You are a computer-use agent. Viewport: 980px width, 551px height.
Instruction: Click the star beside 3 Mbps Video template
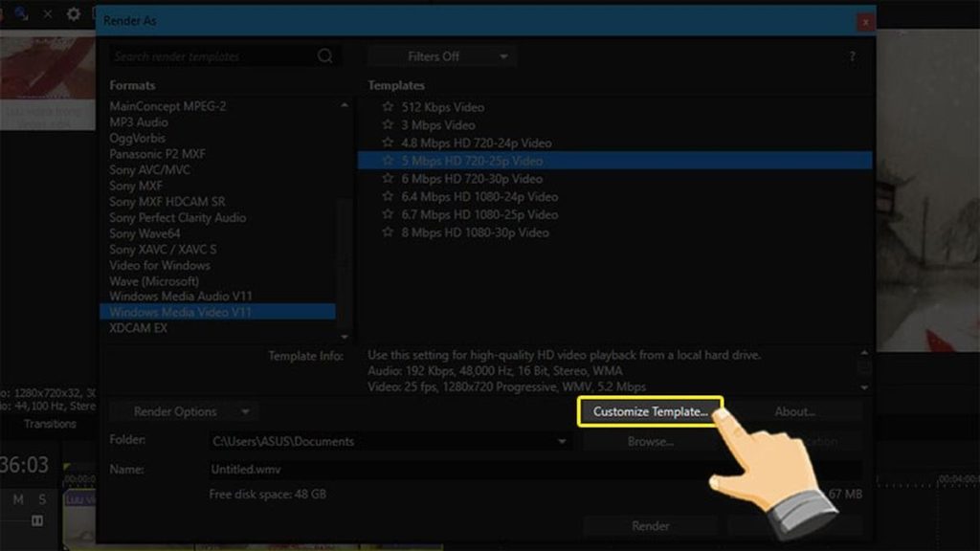(x=388, y=124)
